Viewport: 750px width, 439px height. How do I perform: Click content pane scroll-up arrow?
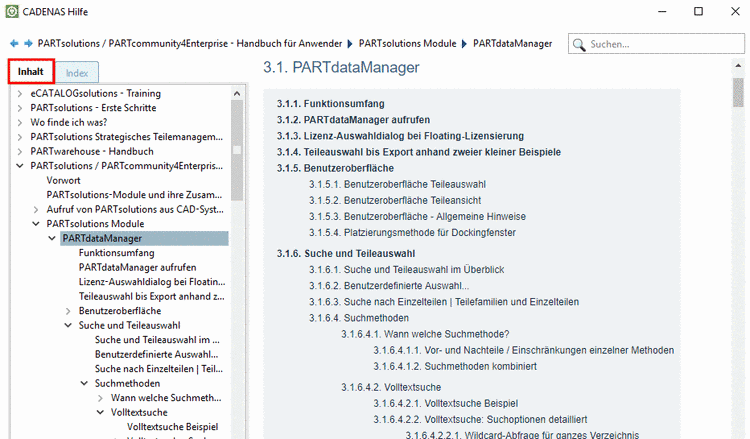738,67
